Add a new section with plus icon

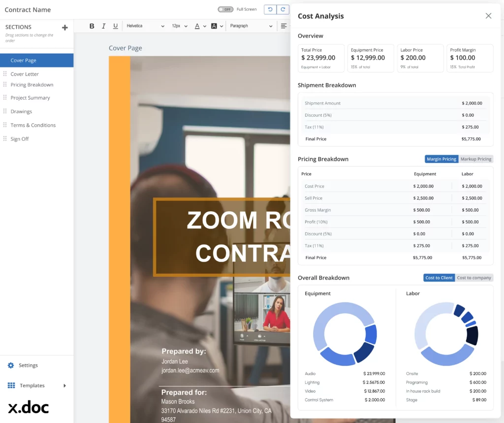tap(64, 28)
